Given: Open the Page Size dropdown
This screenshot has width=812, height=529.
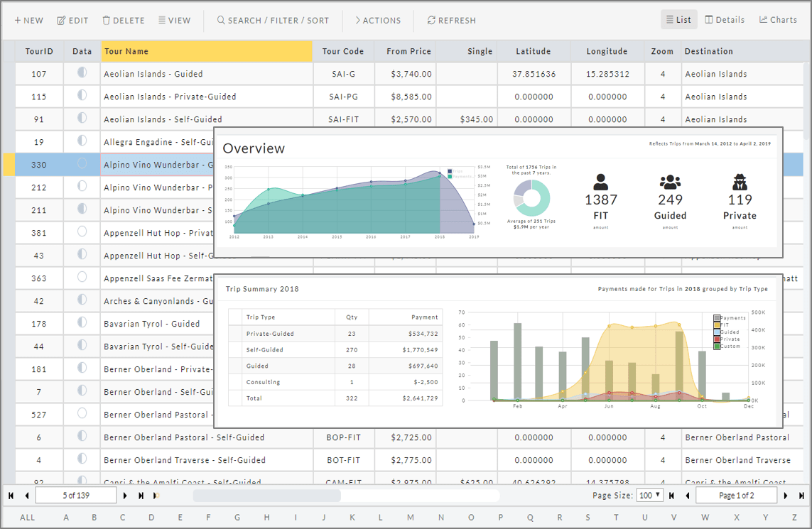Looking at the screenshot, I should [x=649, y=495].
